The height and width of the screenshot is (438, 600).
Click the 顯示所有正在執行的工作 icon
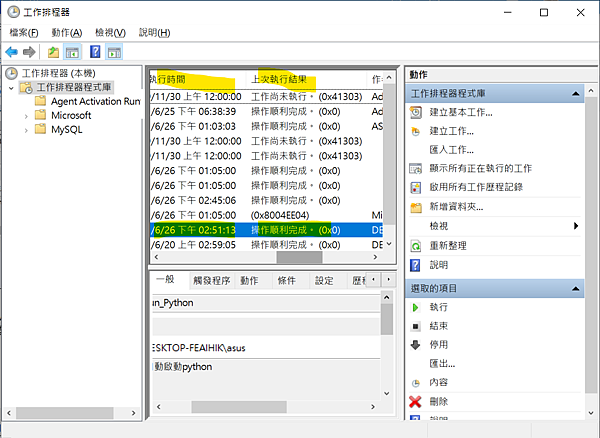(416, 168)
